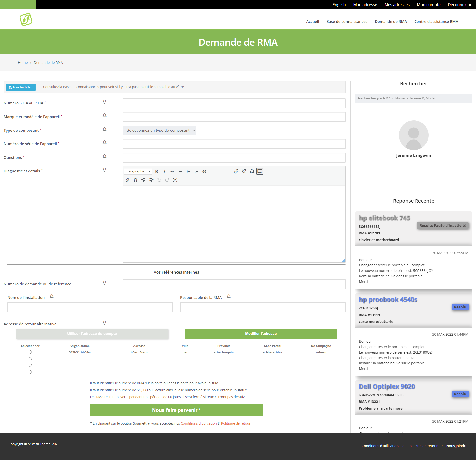The image size is (476, 460).
Task: Click Home in the breadcrumb
Action: [23, 63]
